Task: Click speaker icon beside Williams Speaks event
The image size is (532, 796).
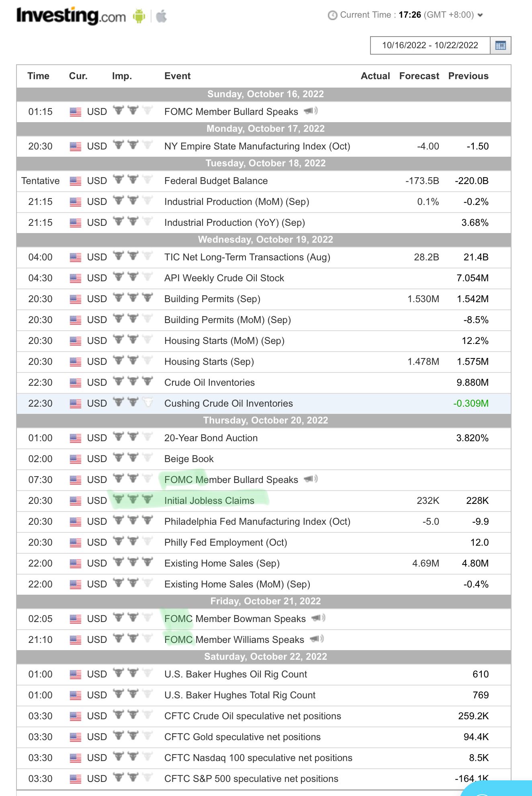Action: click(x=317, y=639)
